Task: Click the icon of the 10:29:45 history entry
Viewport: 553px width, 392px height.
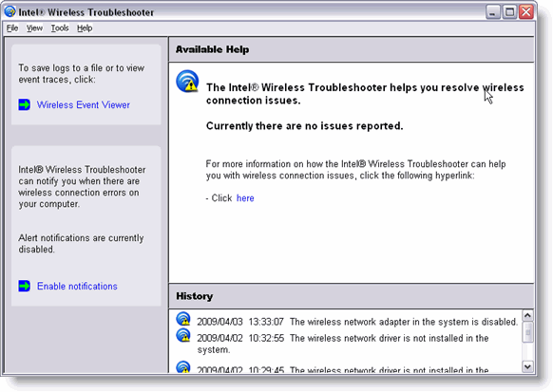Action: [x=183, y=366]
